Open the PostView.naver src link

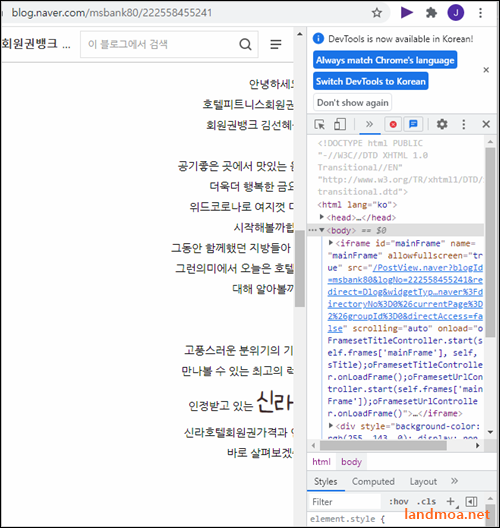[x=405, y=298]
